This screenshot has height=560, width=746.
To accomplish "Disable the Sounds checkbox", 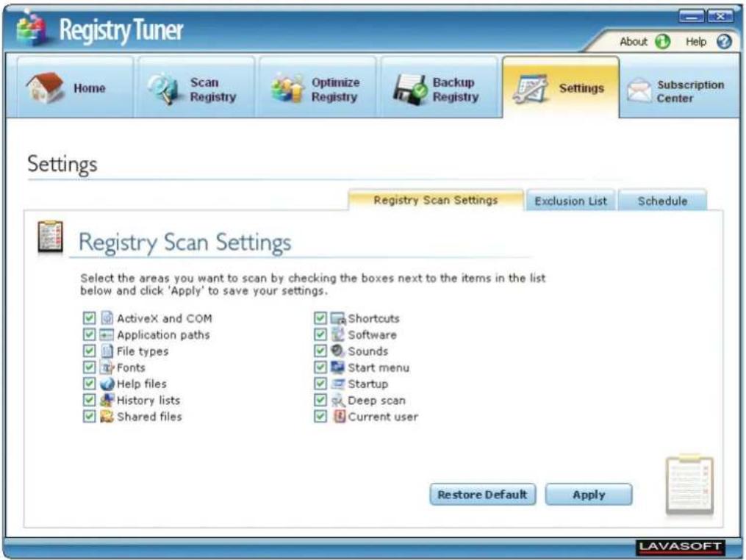I will 320,351.
